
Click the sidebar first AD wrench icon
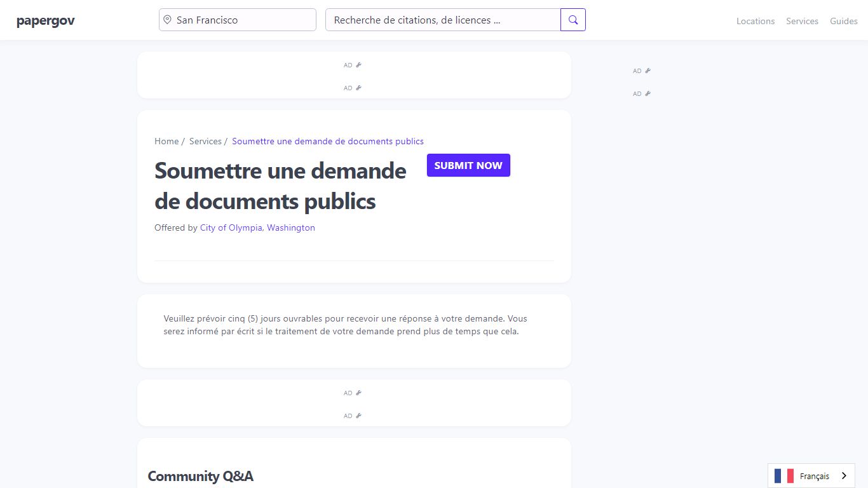tap(648, 71)
